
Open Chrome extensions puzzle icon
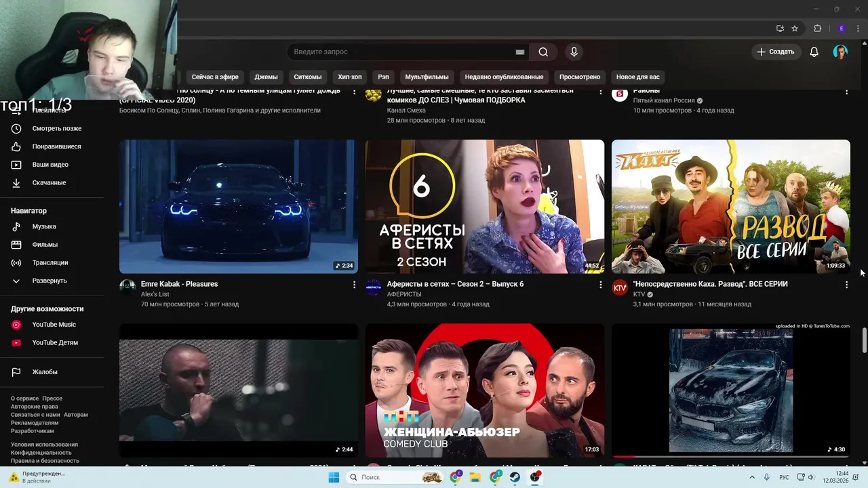pyautogui.click(x=817, y=28)
